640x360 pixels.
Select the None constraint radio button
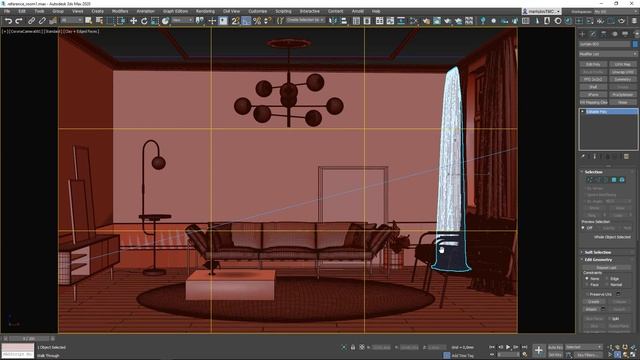[587, 278]
